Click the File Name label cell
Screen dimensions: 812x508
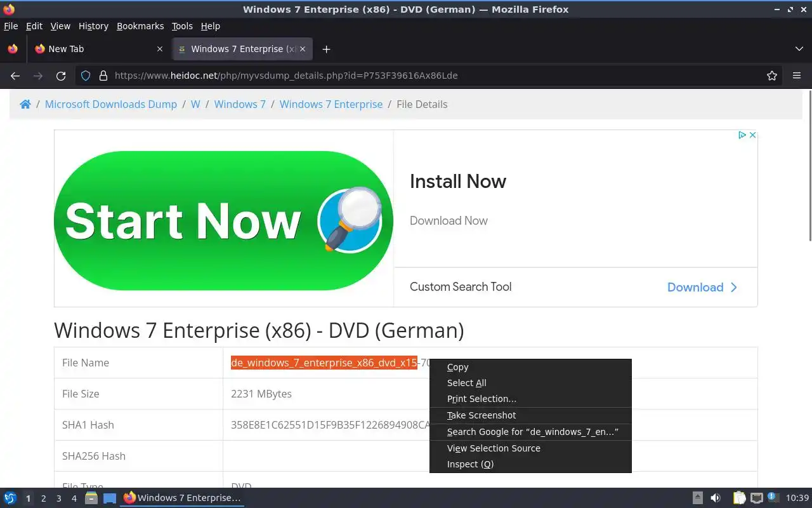tap(138, 363)
